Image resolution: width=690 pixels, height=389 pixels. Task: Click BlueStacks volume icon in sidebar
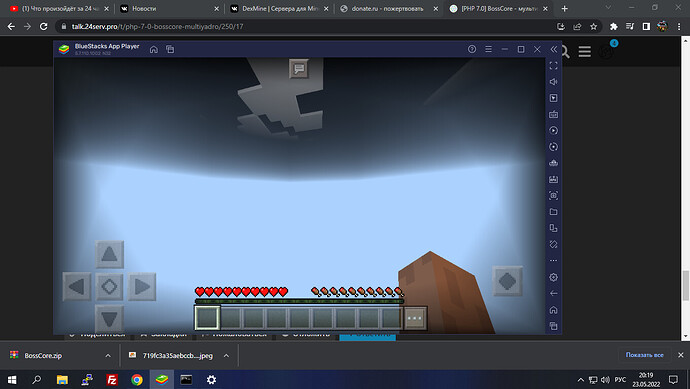pos(554,82)
